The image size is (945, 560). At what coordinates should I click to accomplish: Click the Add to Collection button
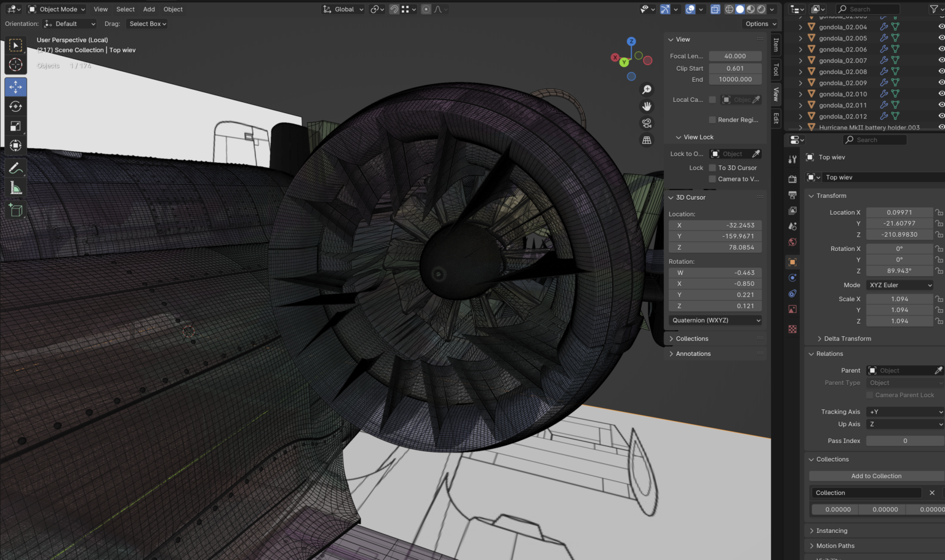876,475
